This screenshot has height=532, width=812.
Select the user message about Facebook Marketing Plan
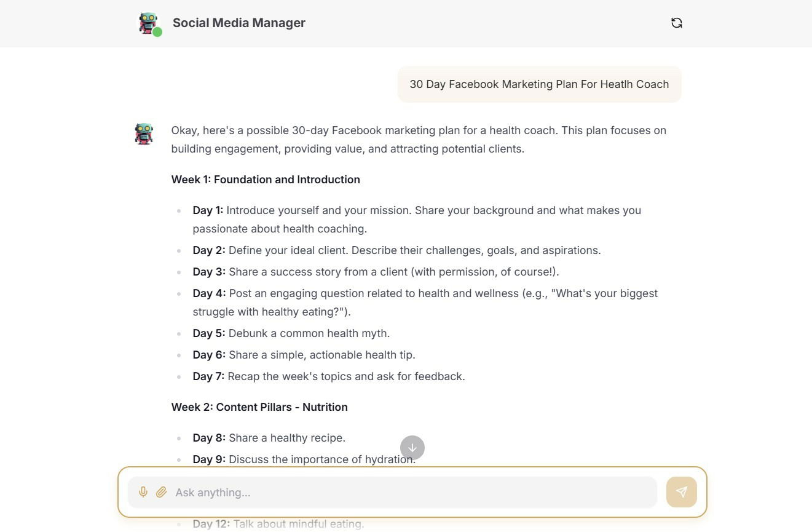(539, 84)
